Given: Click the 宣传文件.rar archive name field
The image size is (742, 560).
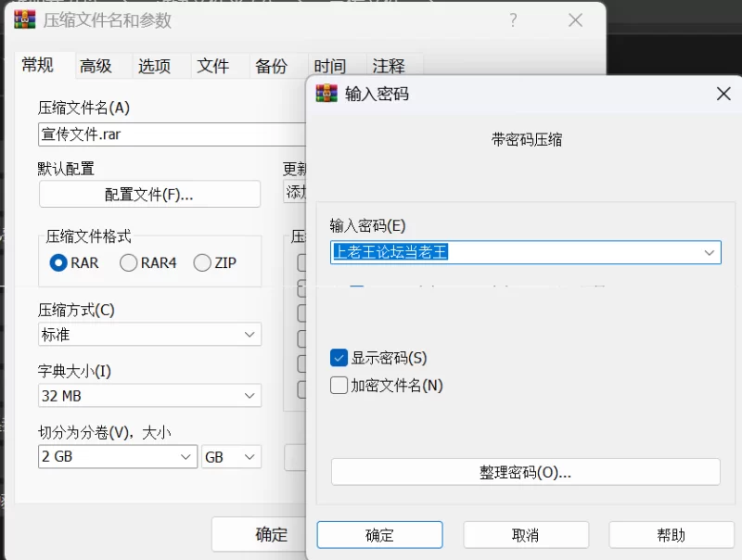Looking at the screenshot, I should pos(173,134).
